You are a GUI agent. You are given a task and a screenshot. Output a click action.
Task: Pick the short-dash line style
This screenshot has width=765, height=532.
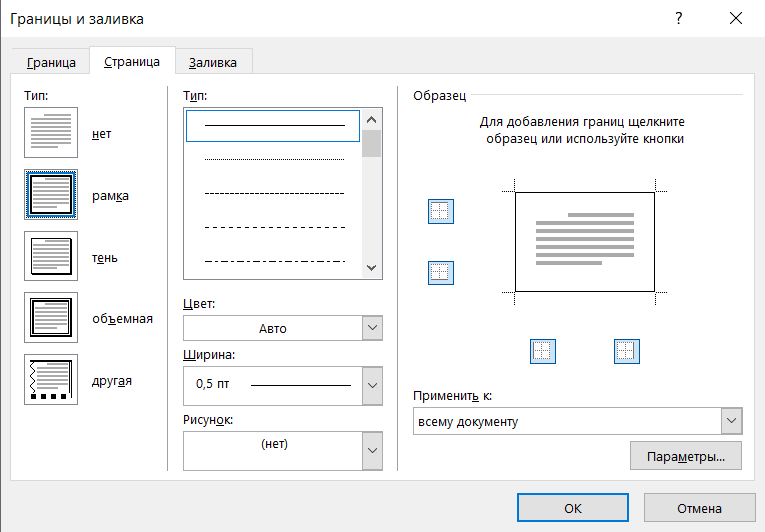click(273, 193)
